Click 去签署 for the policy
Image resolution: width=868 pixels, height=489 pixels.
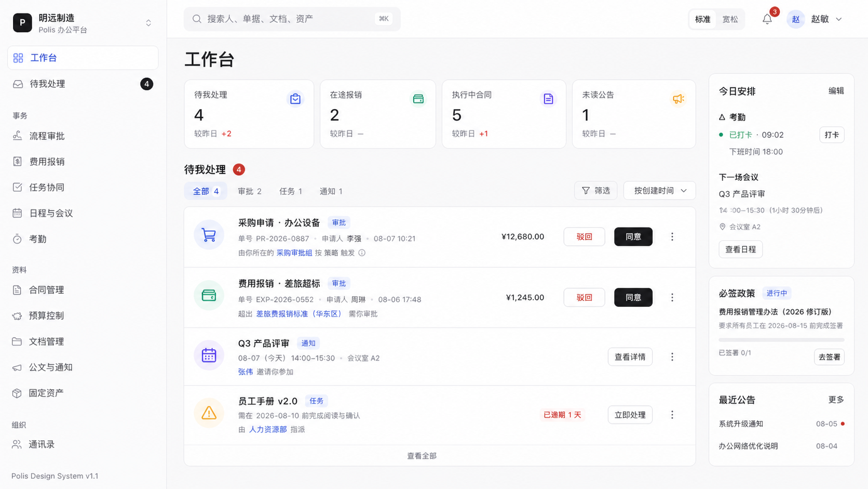coord(829,357)
